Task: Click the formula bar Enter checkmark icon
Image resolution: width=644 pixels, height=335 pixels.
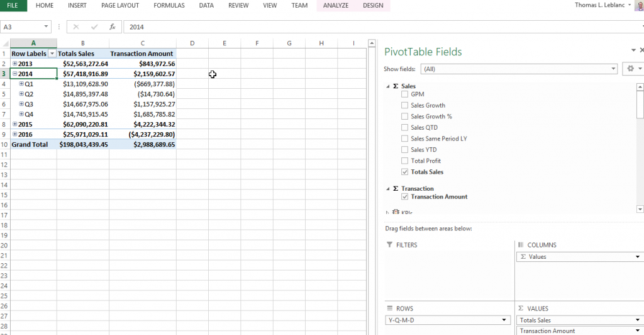Action: click(94, 27)
